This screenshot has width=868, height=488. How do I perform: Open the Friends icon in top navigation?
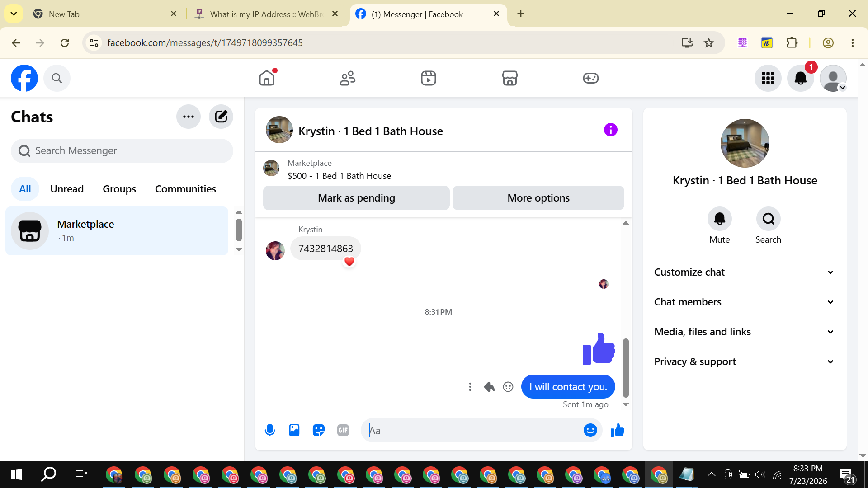coord(348,78)
